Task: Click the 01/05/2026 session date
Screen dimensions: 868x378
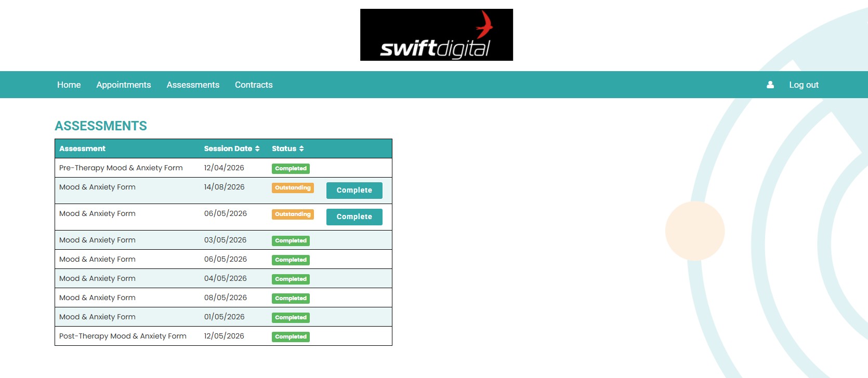Action: point(224,317)
